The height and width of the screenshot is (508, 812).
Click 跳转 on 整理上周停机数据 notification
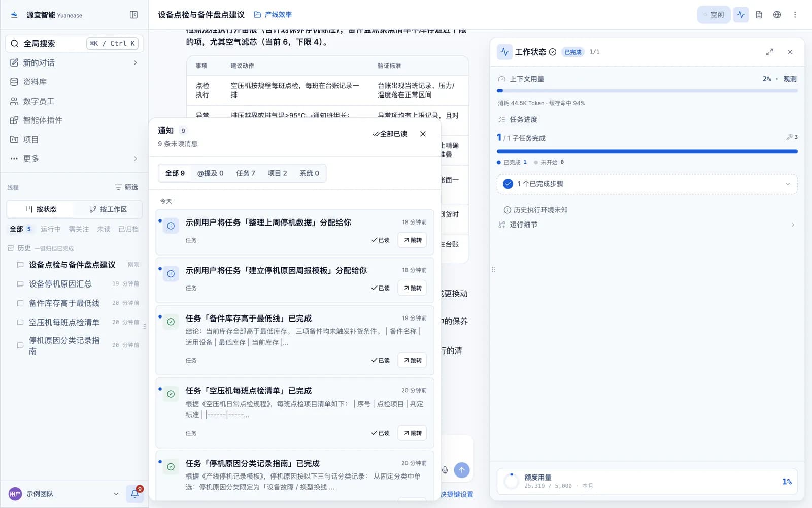click(x=413, y=240)
